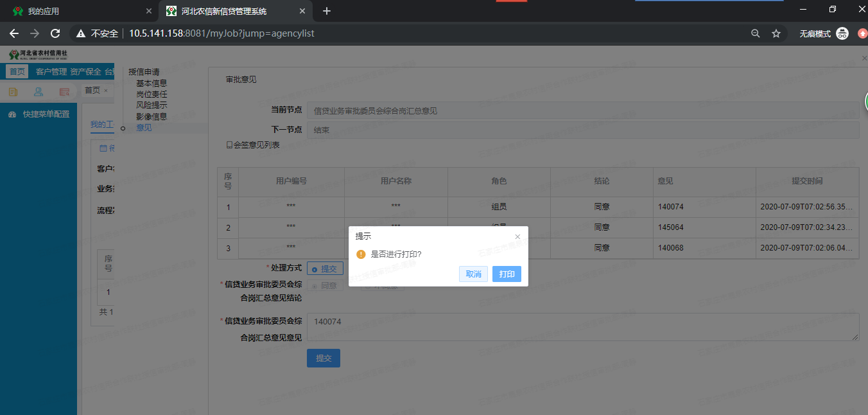Open the 河北农信新信贷管理系统 browser tab
The width and height of the screenshot is (868, 415).
click(x=225, y=11)
